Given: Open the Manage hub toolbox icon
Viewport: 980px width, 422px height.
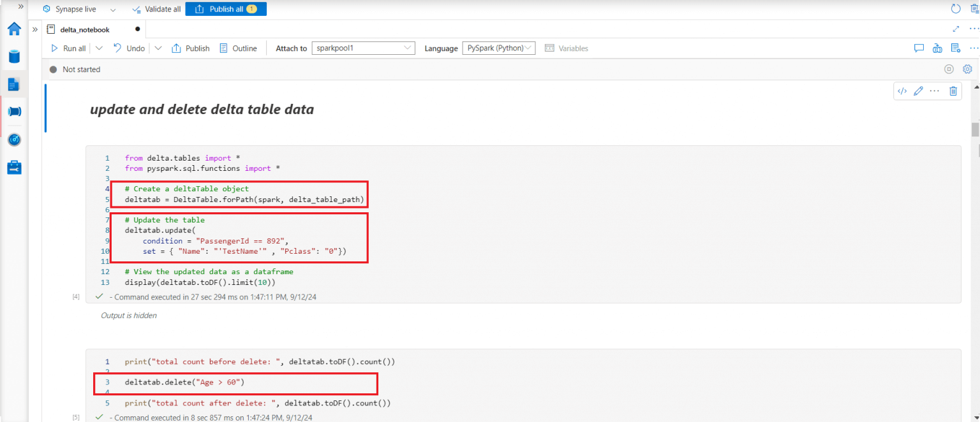Looking at the screenshot, I should pos(14,168).
